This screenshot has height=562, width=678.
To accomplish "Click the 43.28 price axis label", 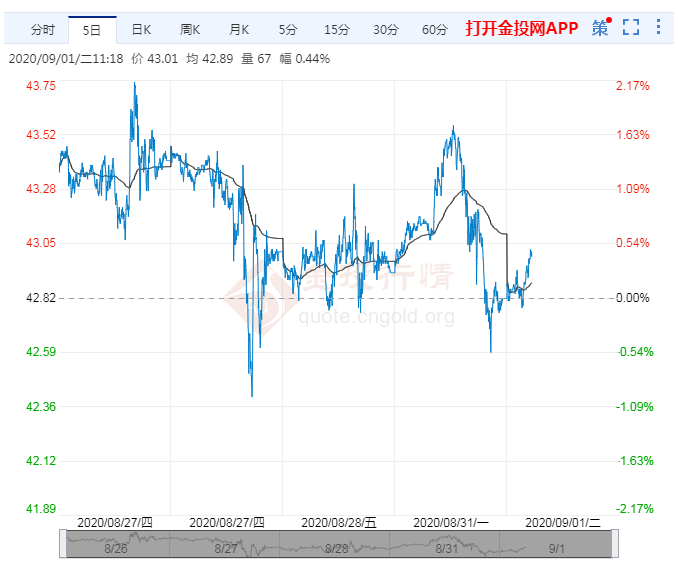I will [x=41, y=189].
